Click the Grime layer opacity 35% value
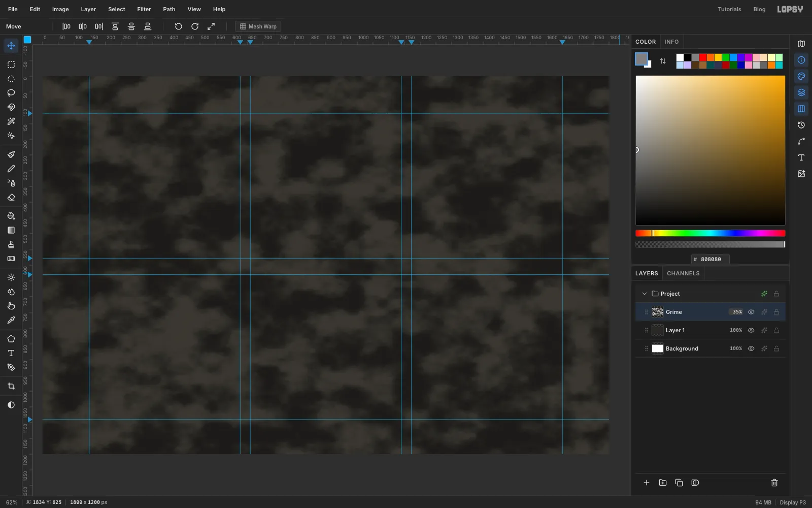Viewport: 812px width, 508px height. click(x=737, y=312)
